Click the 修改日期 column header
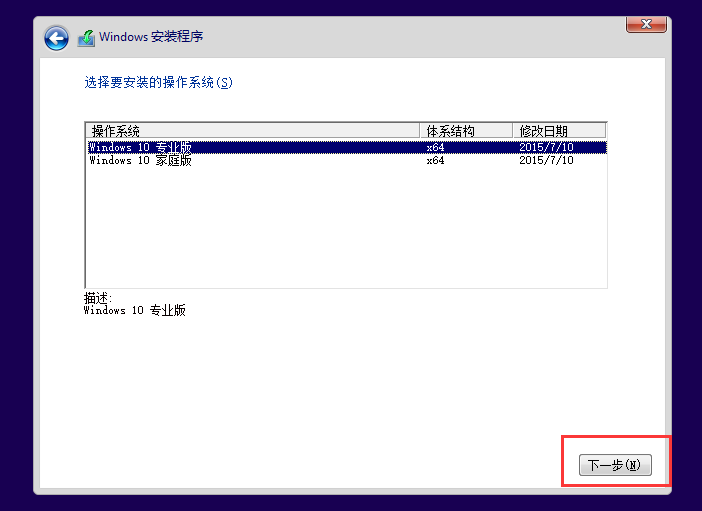This screenshot has width=702, height=511. click(559, 131)
